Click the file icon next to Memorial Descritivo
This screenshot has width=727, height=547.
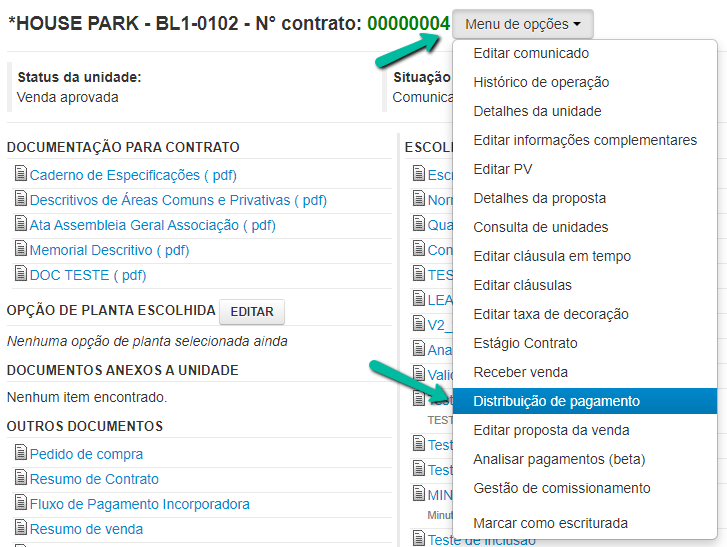[x=20, y=250]
